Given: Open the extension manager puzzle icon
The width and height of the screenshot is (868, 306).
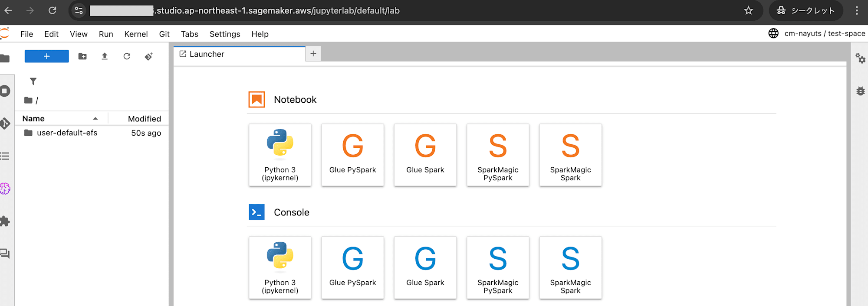Looking at the screenshot, I should click(5, 221).
